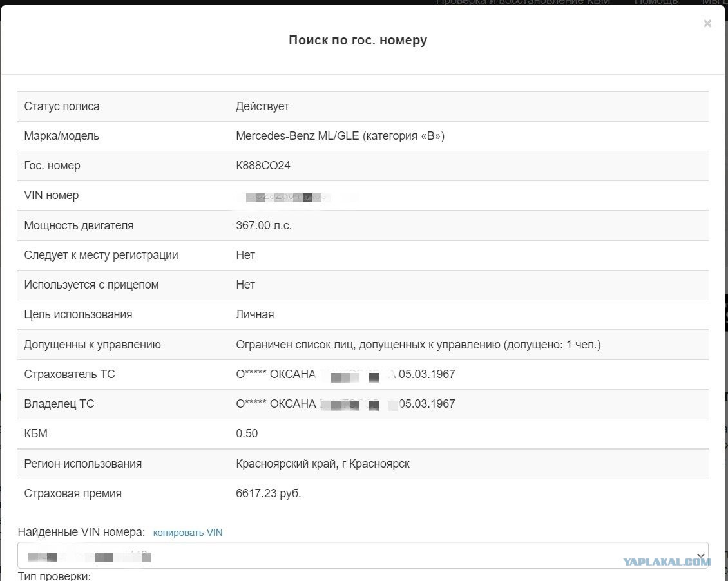Open the 'Помощь' menu item at top
This screenshot has width=728, height=581.
656,3
